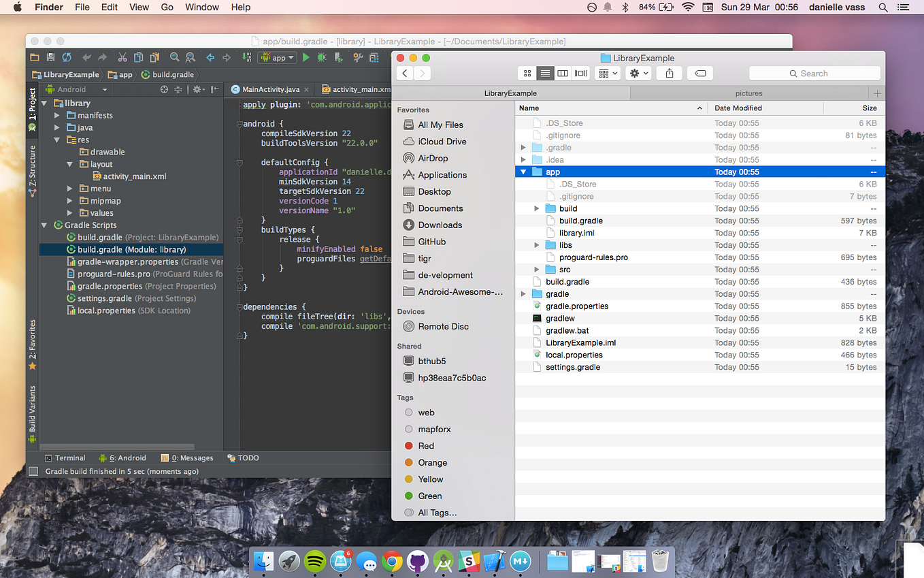Open the Android project view dropdown
924x578 pixels.
point(76,89)
